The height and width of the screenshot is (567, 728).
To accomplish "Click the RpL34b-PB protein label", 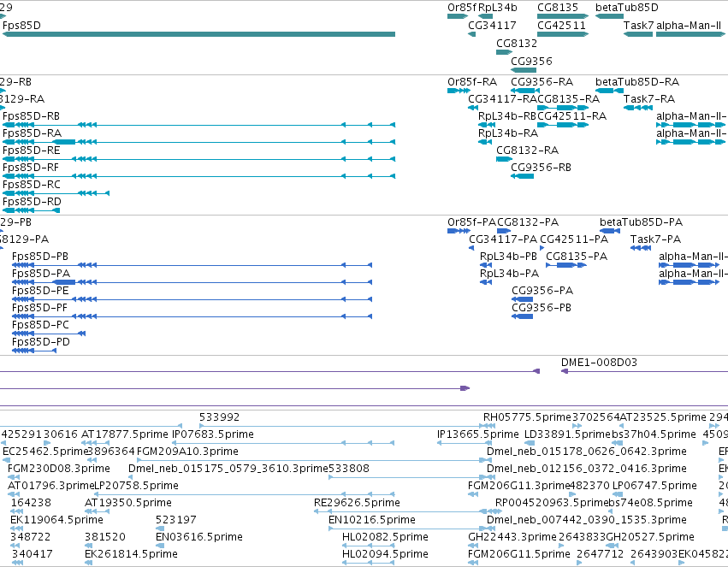I will click(508, 257).
